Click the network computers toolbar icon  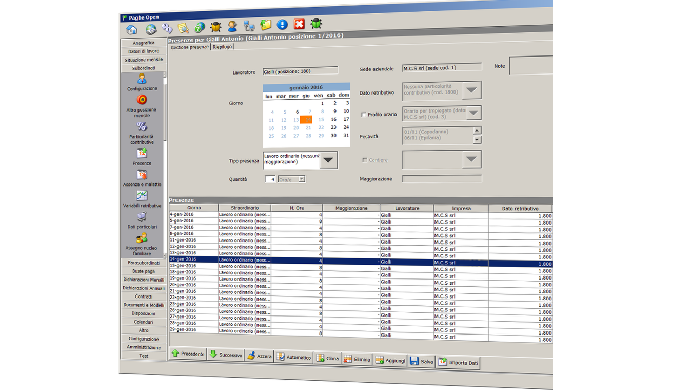pos(249,26)
